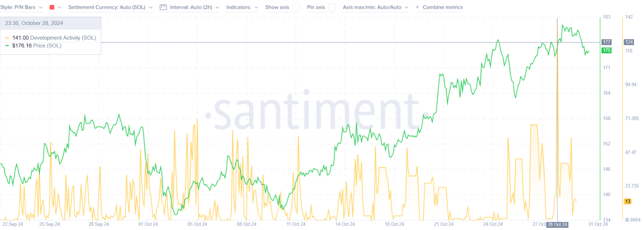644x230 pixels.
Task: Click the green 175 price axis badge
Action: [x=606, y=50]
